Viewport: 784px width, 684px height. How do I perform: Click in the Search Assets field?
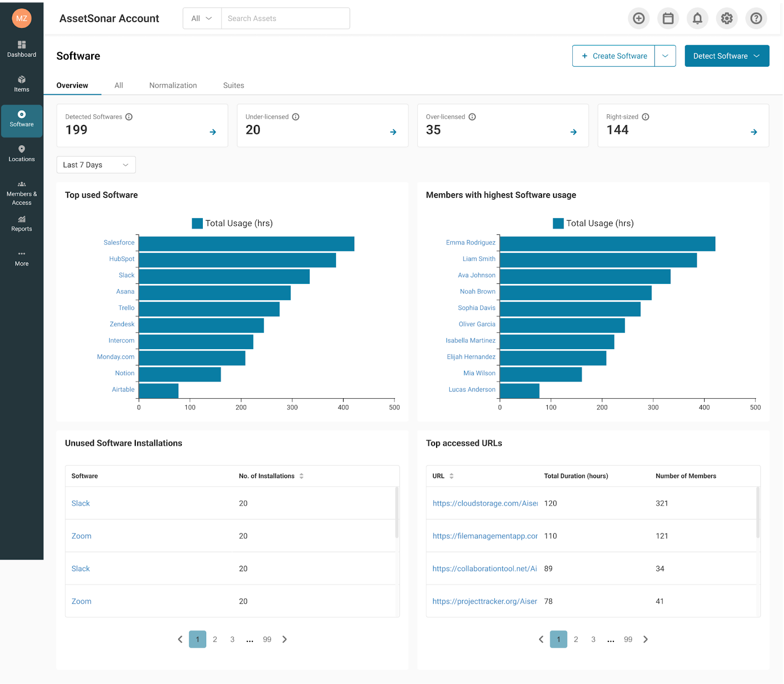(286, 19)
